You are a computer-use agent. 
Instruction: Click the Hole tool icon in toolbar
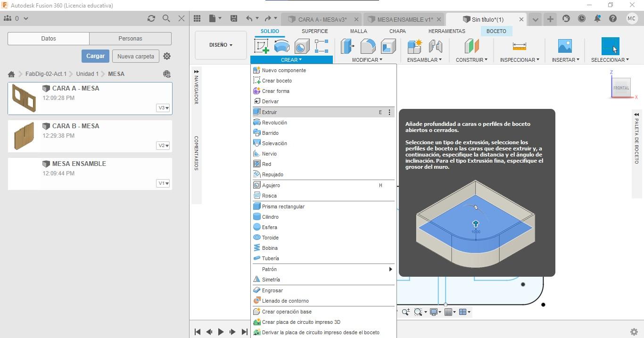302,46
